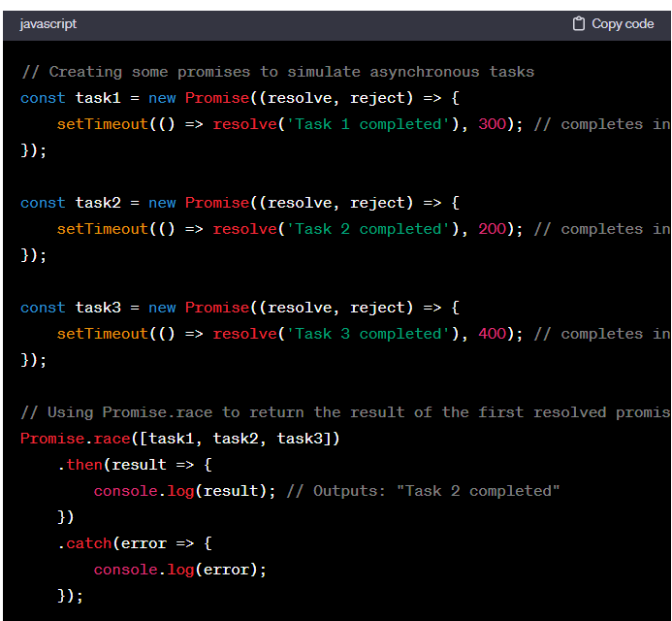Click the 'console.log(error);' statement

tap(180, 570)
